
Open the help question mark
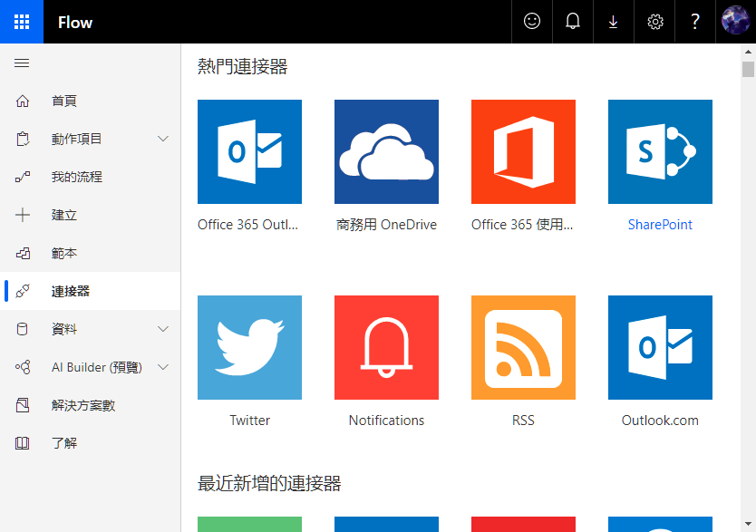click(x=694, y=22)
